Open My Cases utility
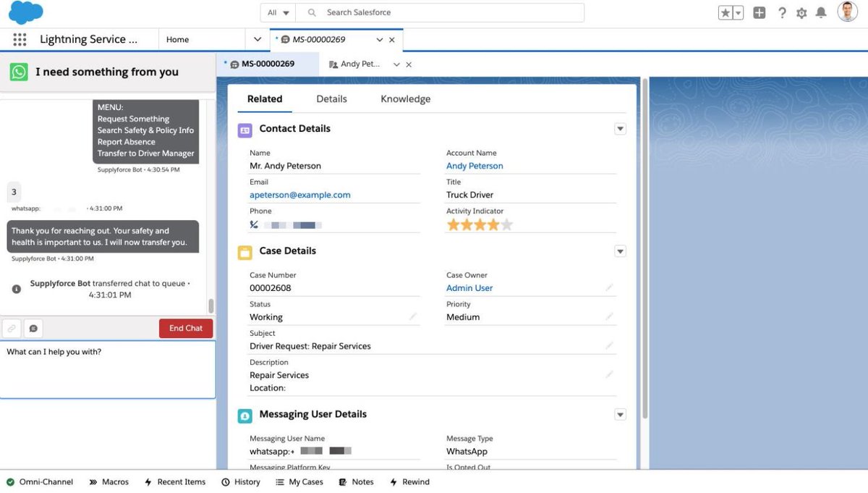Image resolution: width=868 pixels, height=493 pixels. coord(299,482)
